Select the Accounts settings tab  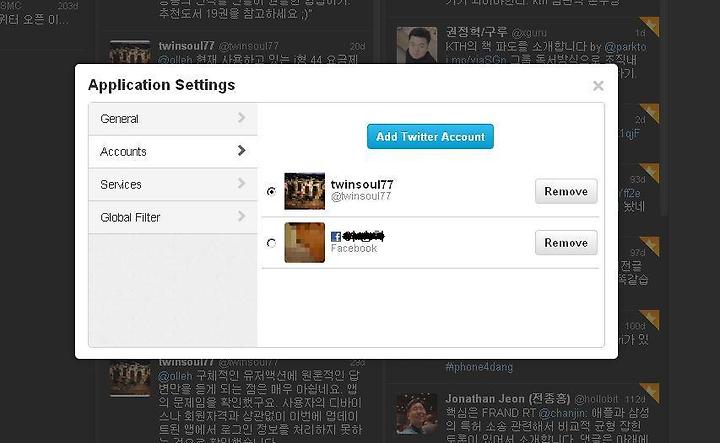[173, 151]
